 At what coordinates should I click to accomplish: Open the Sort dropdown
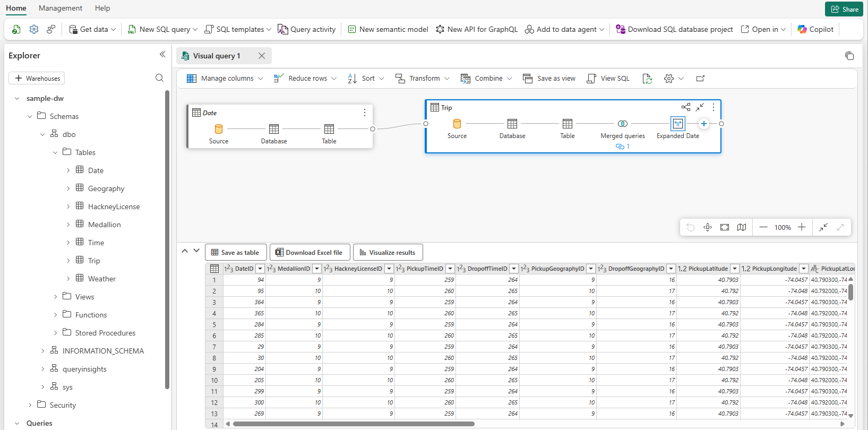pos(366,79)
